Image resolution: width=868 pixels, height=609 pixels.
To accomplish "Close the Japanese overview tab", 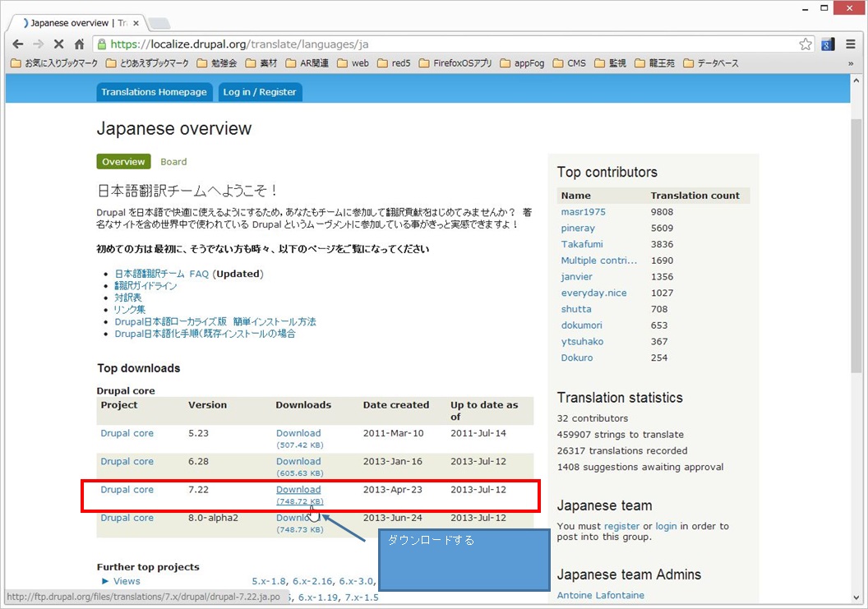I will [136, 23].
